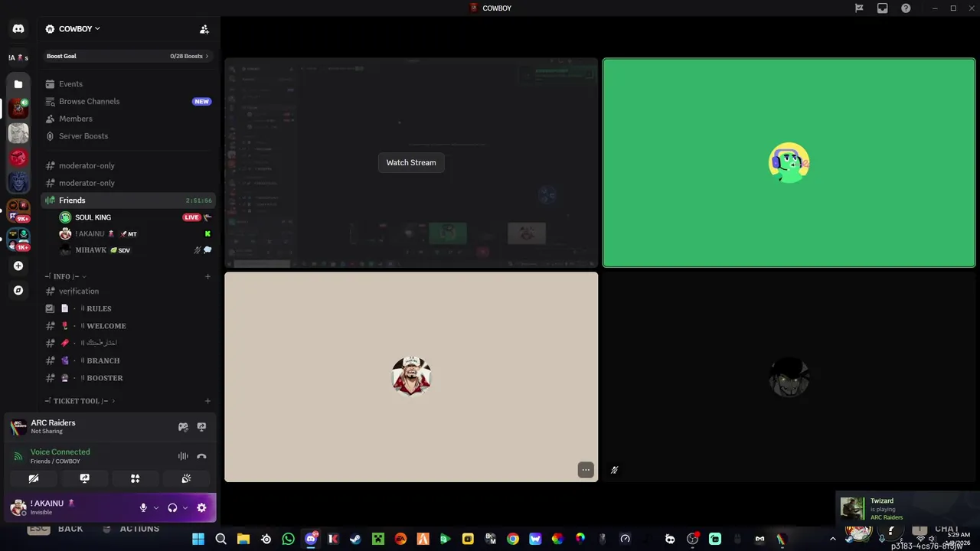Click the LIVE badge next to SOUL KING
Screen dimensions: 980x551
(191, 217)
